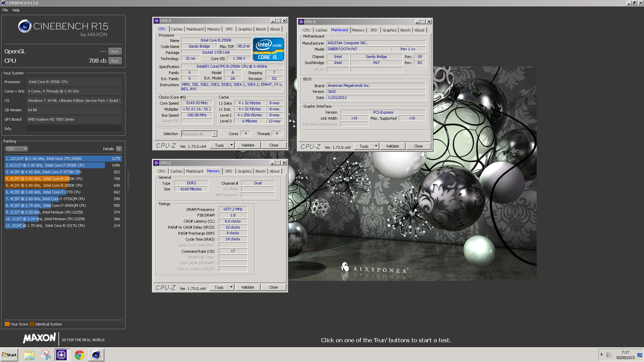Click Validate in CPU-Z CPU window
The height and width of the screenshot is (362, 644).
248,145
